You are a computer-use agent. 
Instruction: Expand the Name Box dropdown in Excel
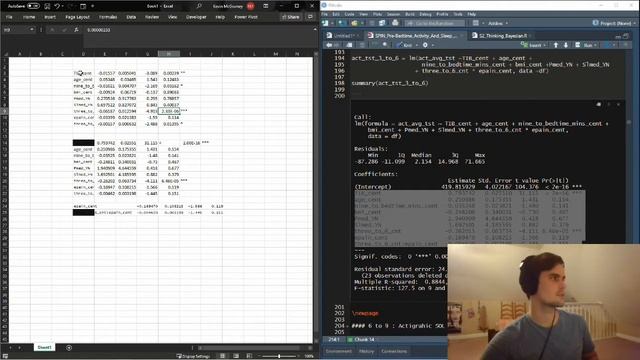[x=31, y=30]
